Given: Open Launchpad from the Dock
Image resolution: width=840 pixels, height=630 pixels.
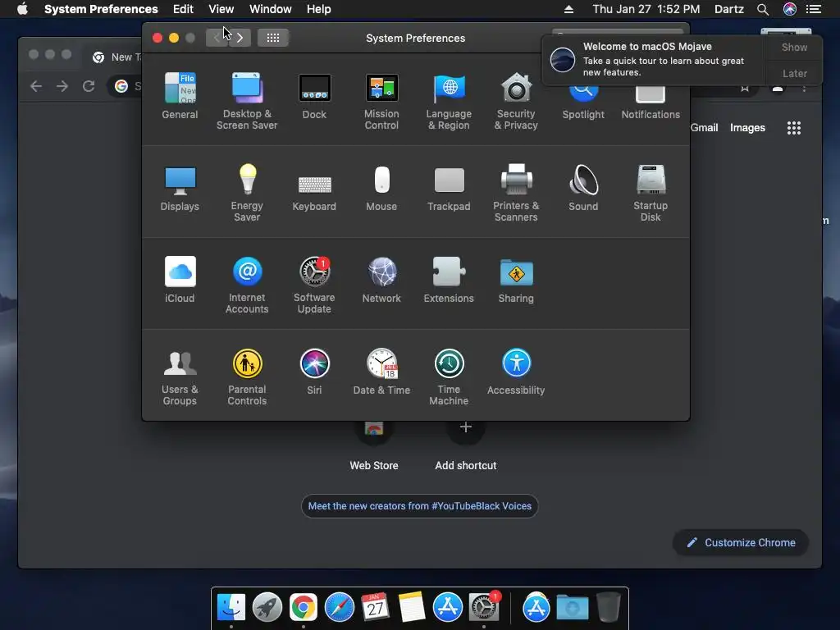Looking at the screenshot, I should point(267,608).
